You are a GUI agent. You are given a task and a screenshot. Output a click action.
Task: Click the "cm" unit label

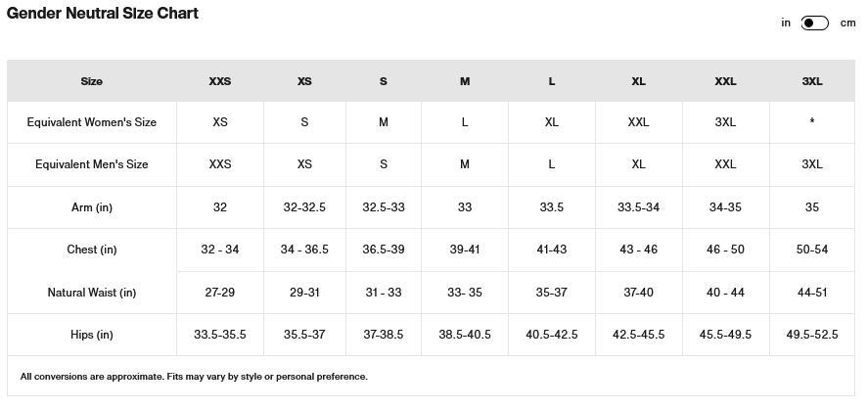click(x=847, y=23)
